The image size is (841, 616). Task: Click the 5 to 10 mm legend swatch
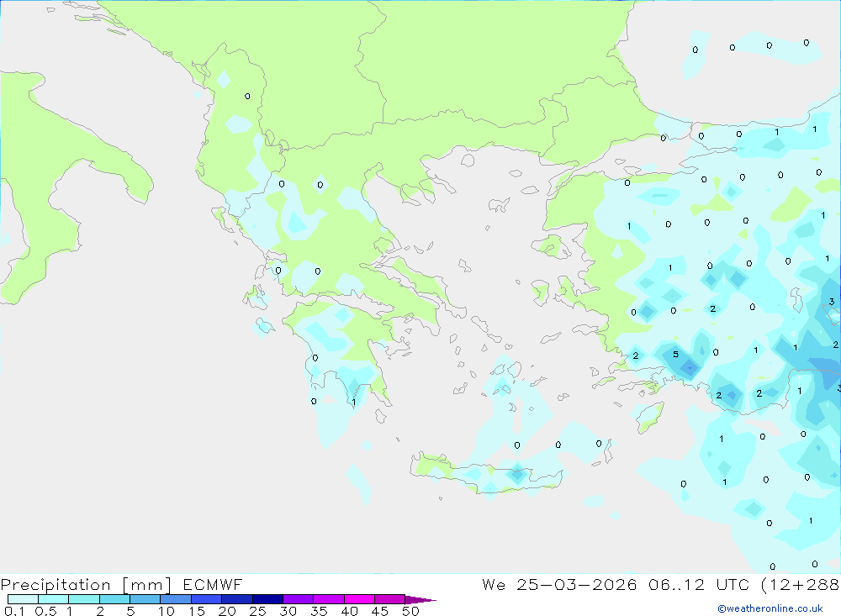pyautogui.click(x=145, y=599)
